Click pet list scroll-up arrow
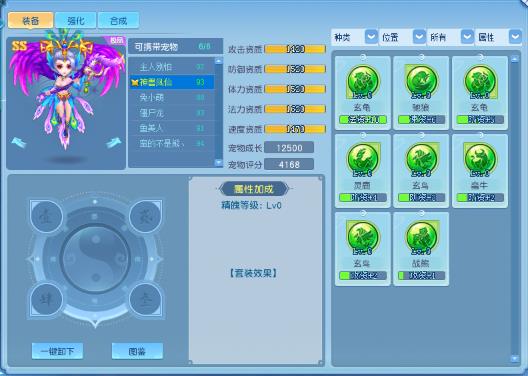Viewport: 528px width, 376px height. (x=219, y=61)
